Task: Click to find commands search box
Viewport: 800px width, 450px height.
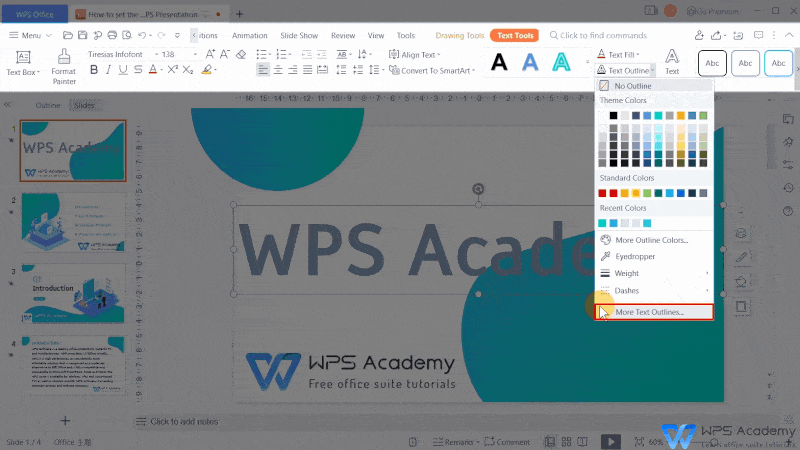Action: (x=598, y=35)
